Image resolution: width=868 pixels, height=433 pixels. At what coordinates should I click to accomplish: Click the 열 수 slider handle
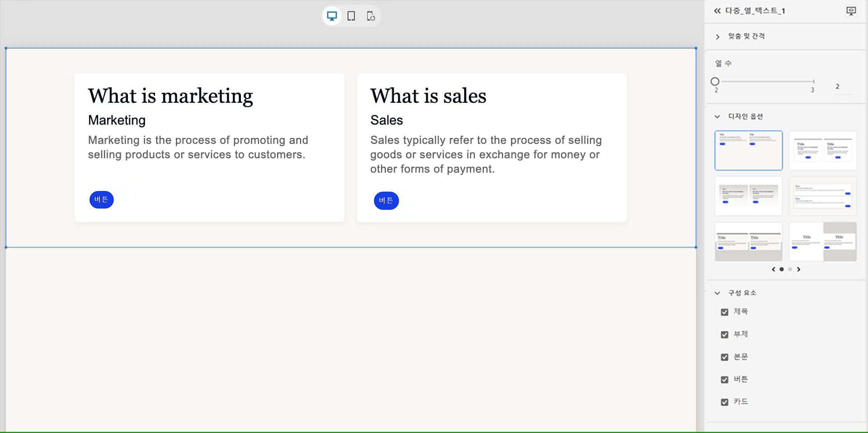point(715,81)
